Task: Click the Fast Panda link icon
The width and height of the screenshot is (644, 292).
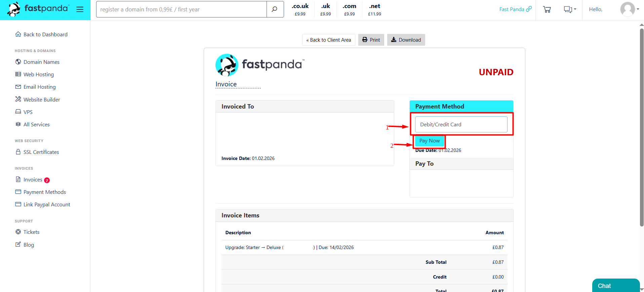Action: point(529,9)
